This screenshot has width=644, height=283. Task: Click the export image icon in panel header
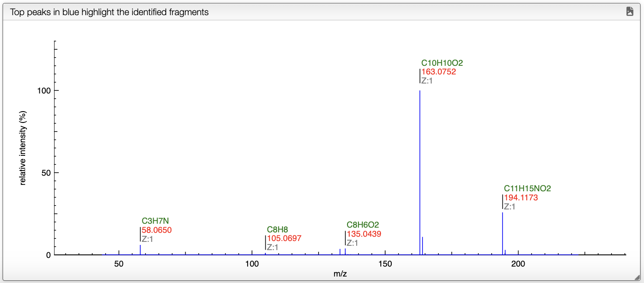coord(630,12)
